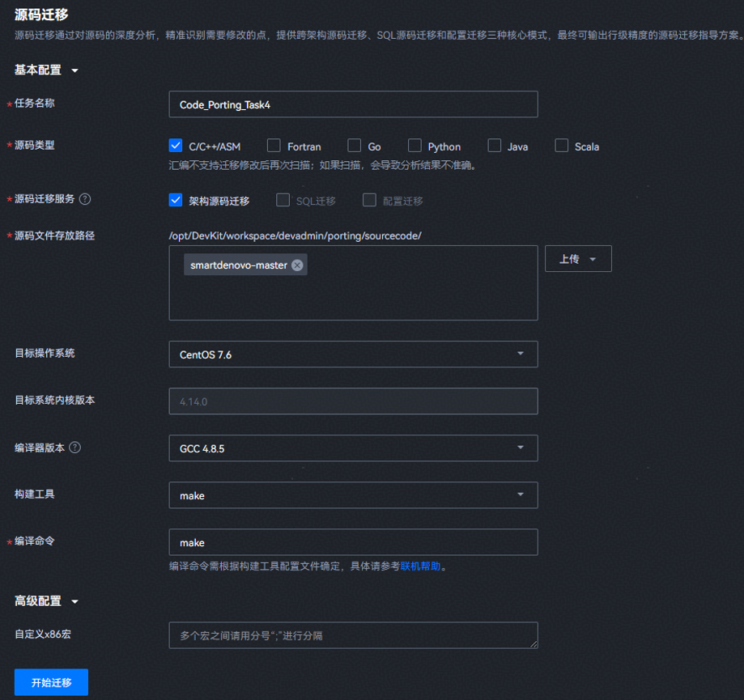Image resolution: width=744 pixels, height=700 pixels.
Task: Tick the Go source type checkbox
Action: (x=354, y=146)
